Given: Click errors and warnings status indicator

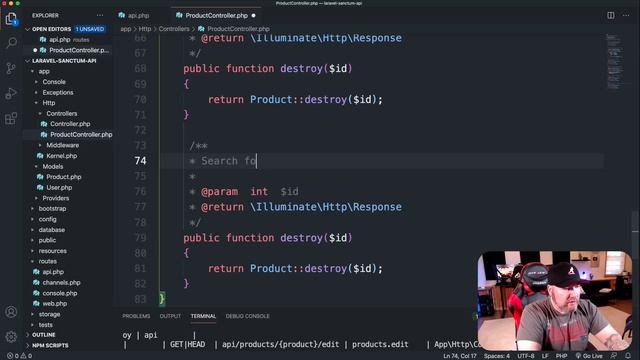Looking at the screenshot, I should click(20, 356).
